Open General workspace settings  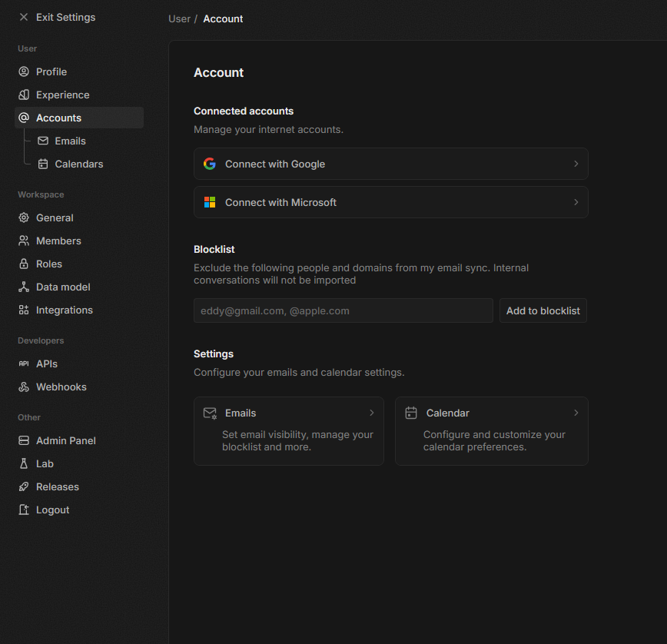pos(79,217)
